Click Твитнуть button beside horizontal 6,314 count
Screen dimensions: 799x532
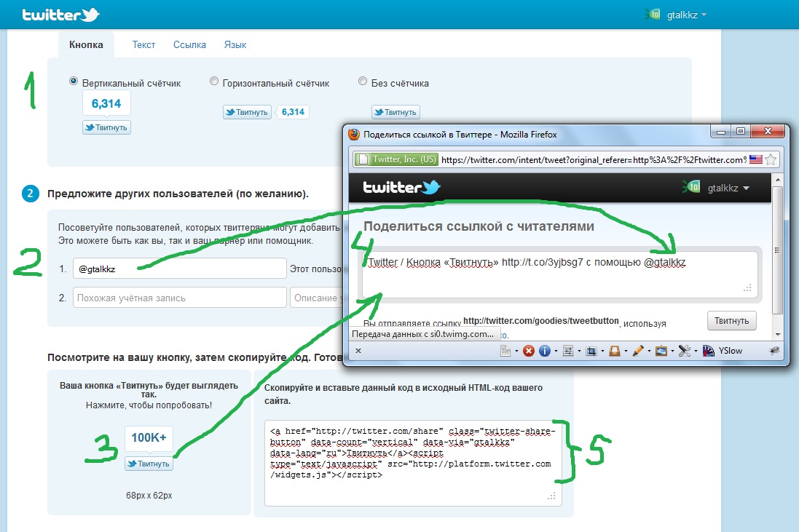(247, 112)
